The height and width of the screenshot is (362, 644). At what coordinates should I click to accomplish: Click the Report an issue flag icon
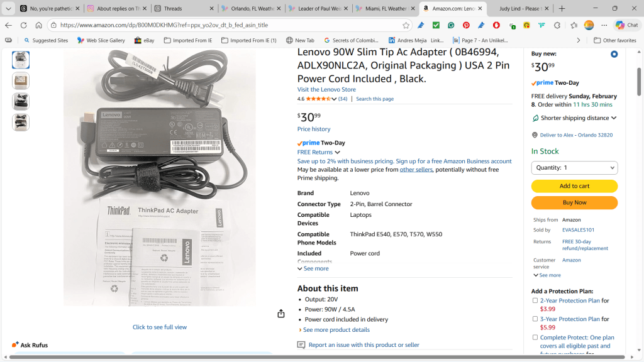(301, 345)
